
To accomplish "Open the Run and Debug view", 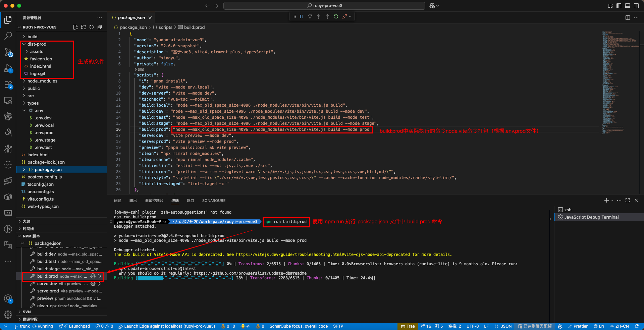I will tap(8, 69).
